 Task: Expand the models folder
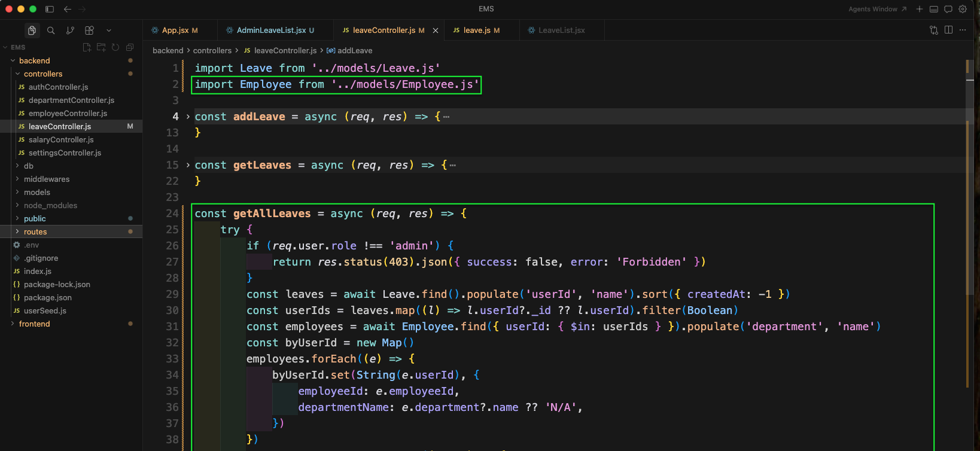click(x=17, y=192)
